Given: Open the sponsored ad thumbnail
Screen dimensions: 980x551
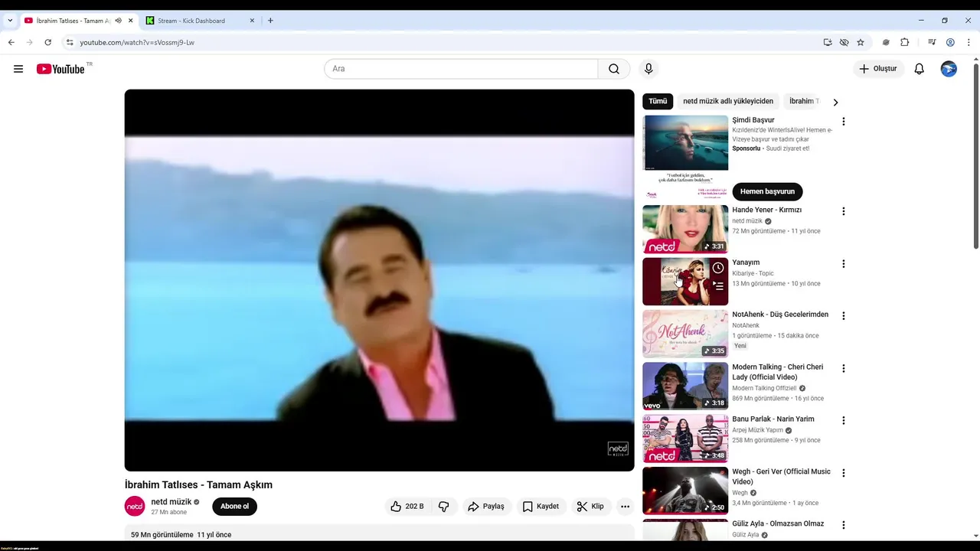Looking at the screenshot, I should pos(685,157).
